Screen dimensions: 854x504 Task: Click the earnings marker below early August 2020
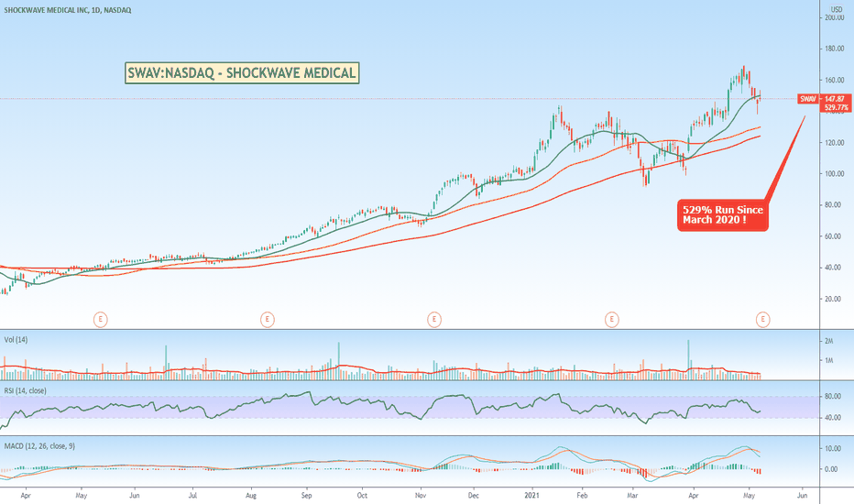click(x=267, y=319)
